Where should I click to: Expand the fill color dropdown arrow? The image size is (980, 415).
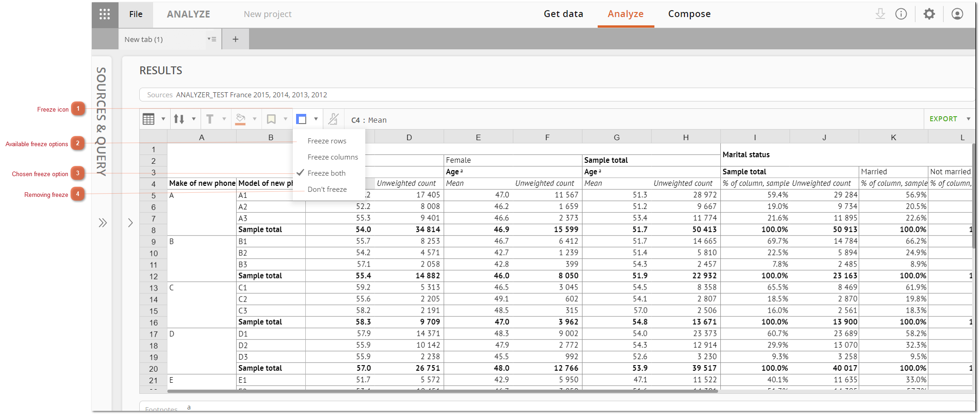pos(255,119)
